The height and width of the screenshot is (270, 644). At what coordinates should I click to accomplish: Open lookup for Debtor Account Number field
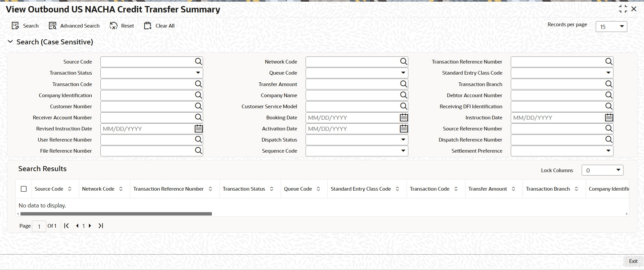[609, 95]
